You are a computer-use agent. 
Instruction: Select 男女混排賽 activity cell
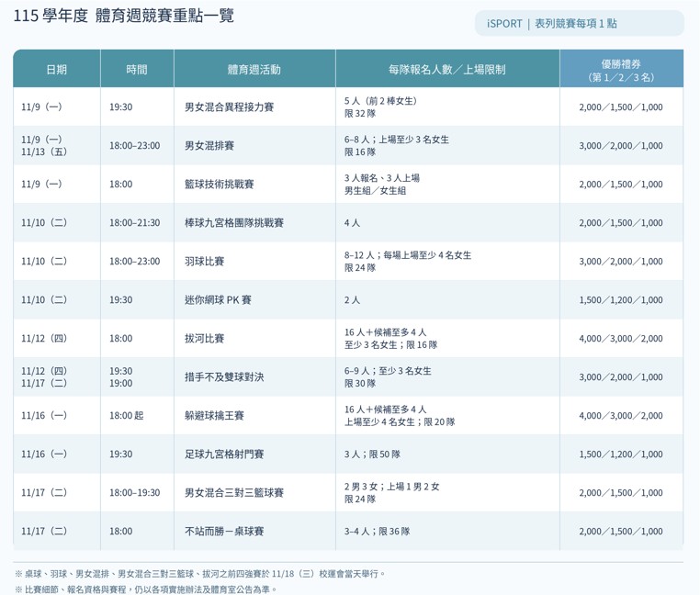coord(254,145)
